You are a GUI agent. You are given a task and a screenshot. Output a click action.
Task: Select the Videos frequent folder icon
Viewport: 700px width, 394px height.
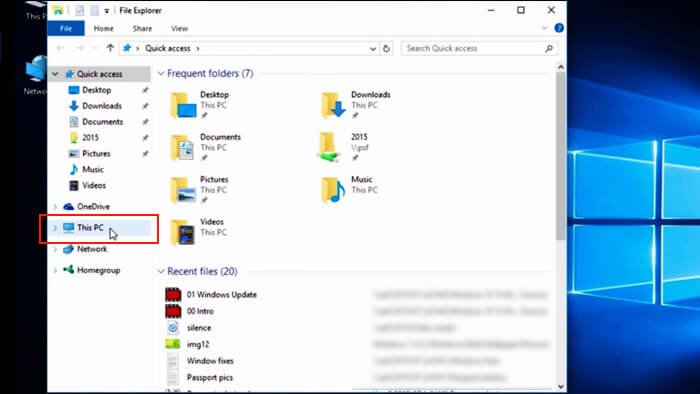click(183, 232)
